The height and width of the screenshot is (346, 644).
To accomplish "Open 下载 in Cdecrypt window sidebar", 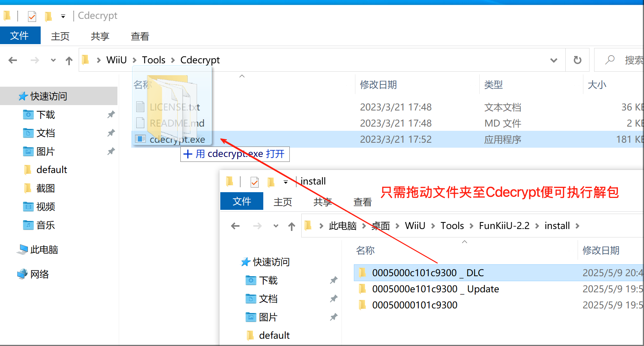I will [x=46, y=114].
